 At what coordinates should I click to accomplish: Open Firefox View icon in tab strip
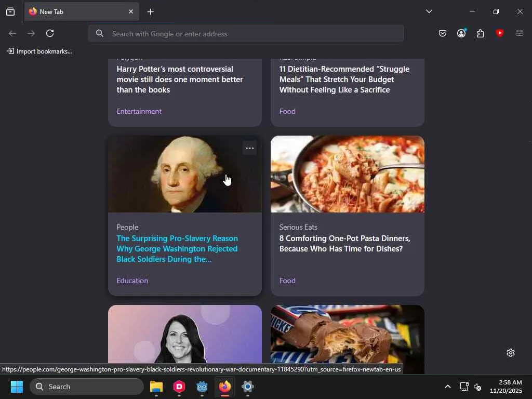pos(10,11)
